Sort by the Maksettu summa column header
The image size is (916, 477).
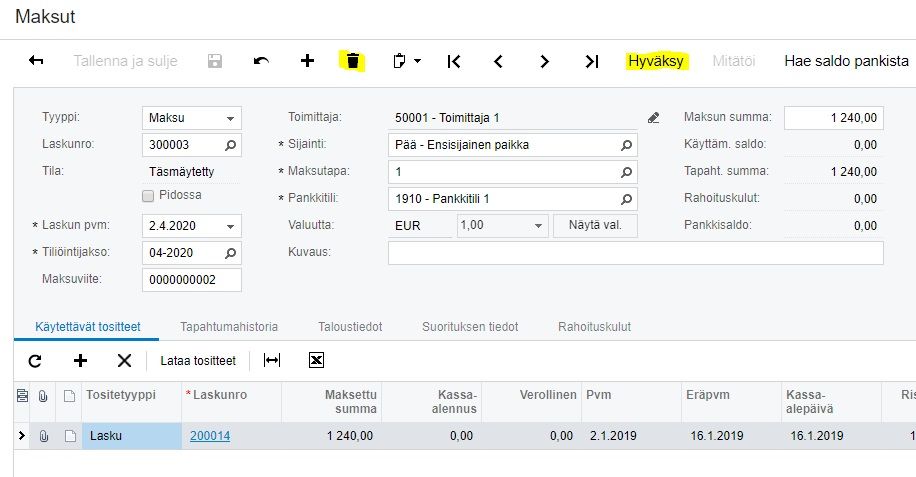[x=351, y=402]
